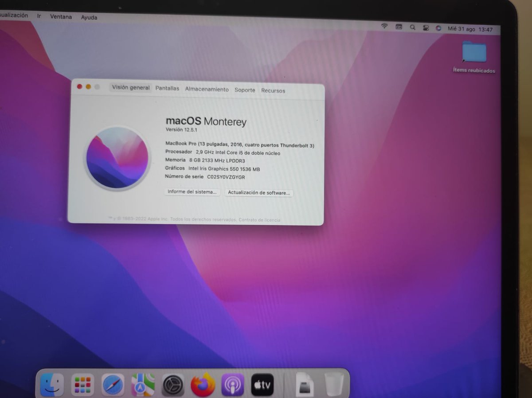This screenshot has width=532, height=398.
Task: Click the macOS Monterey logo image
Action: 117,158
